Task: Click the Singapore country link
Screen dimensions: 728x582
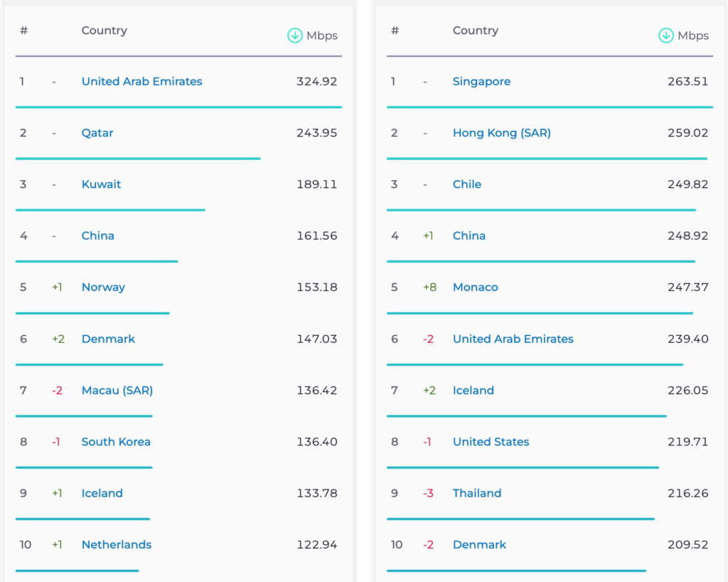Action: [481, 82]
